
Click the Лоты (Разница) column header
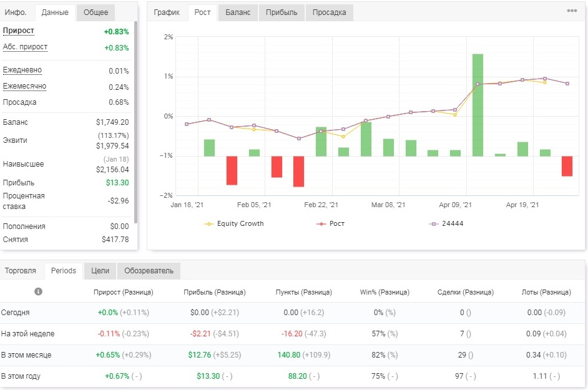tap(546, 292)
